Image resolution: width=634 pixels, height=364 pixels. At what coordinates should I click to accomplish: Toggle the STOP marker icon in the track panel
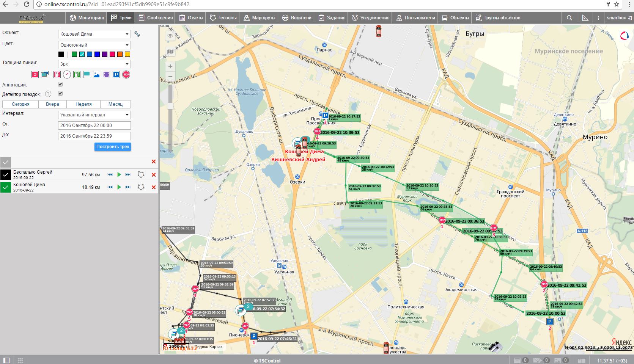tap(126, 75)
